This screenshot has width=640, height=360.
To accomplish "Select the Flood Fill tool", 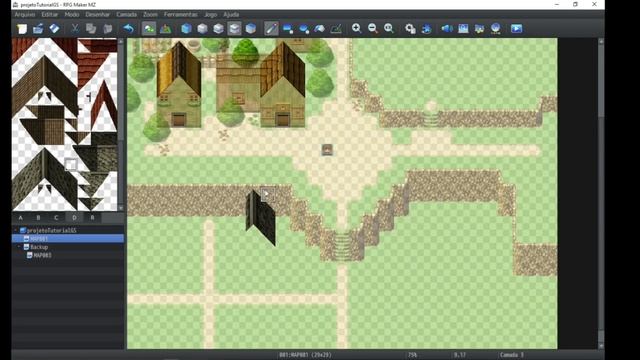I will [x=320, y=29].
